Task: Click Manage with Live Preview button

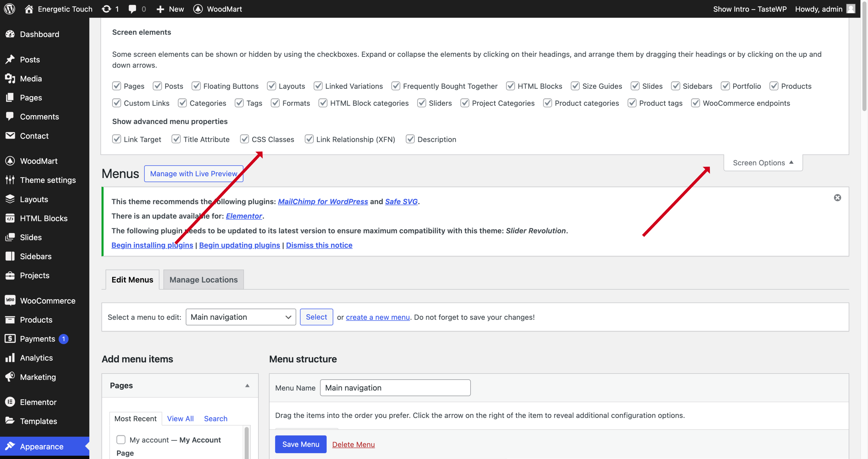Action: tap(194, 173)
